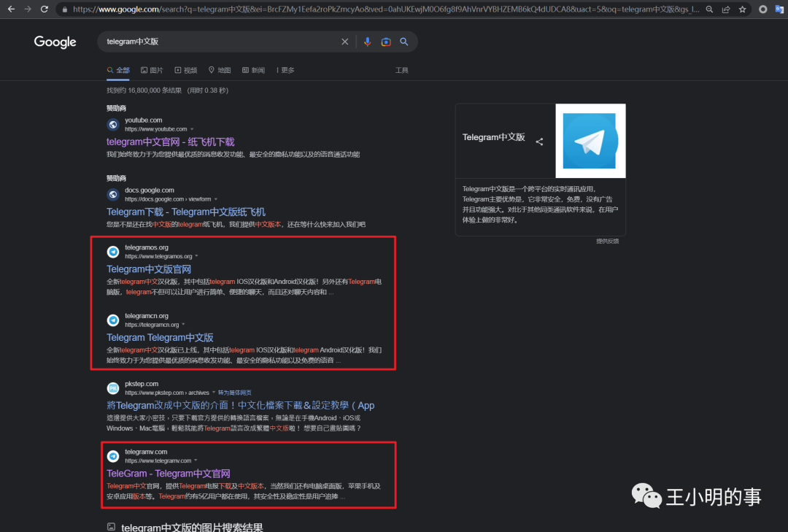
Task: Open link Telegram下载 - Telegram中文版纸飞机
Action: tap(186, 212)
